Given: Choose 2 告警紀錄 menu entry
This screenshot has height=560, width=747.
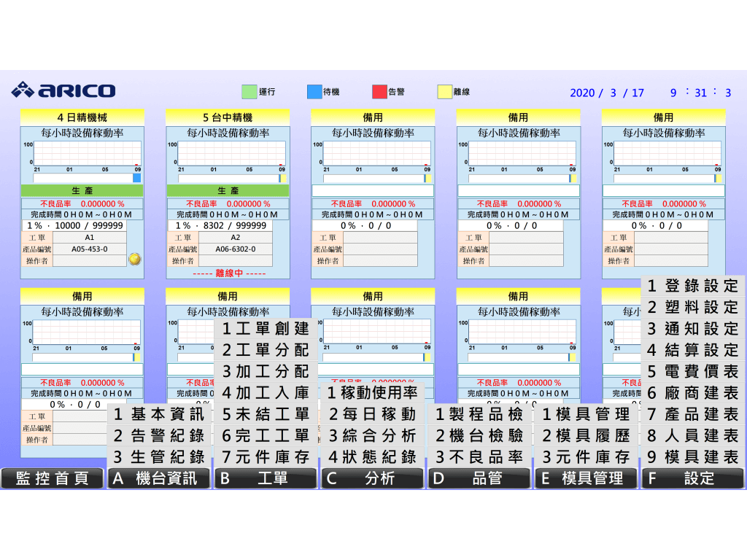Looking at the screenshot, I should [x=159, y=436].
